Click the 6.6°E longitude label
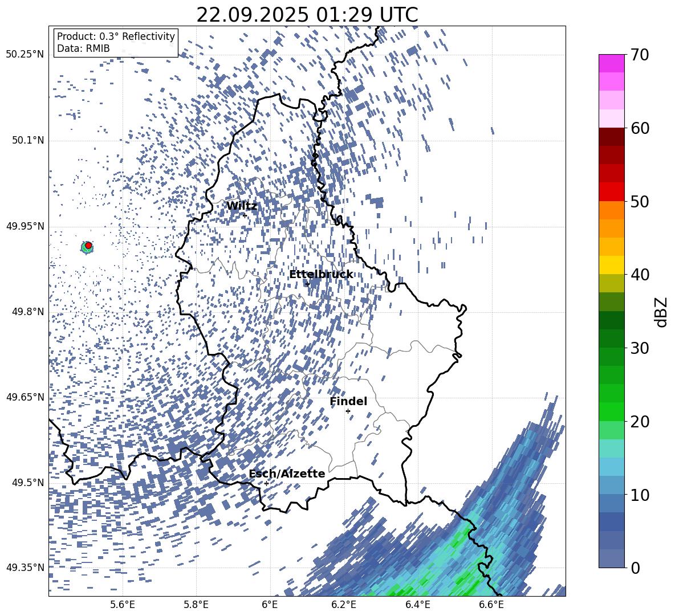 [x=491, y=605]
